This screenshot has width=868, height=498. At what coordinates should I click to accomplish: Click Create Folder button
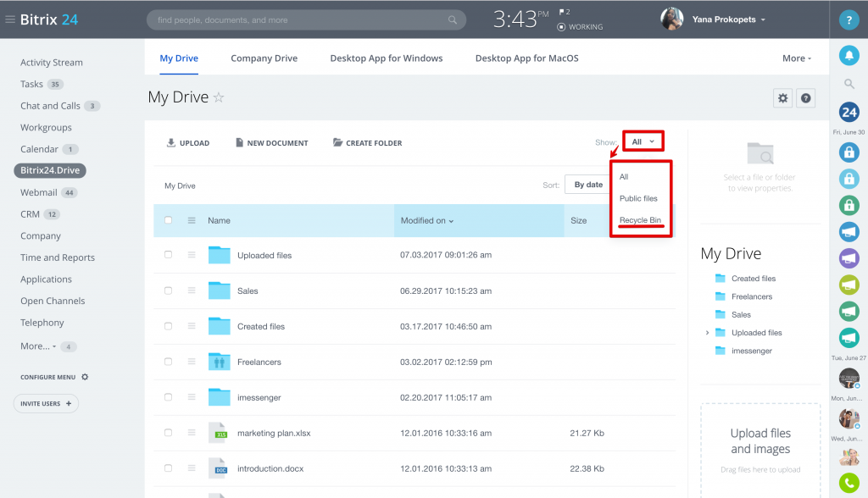click(x=368, y=143)
